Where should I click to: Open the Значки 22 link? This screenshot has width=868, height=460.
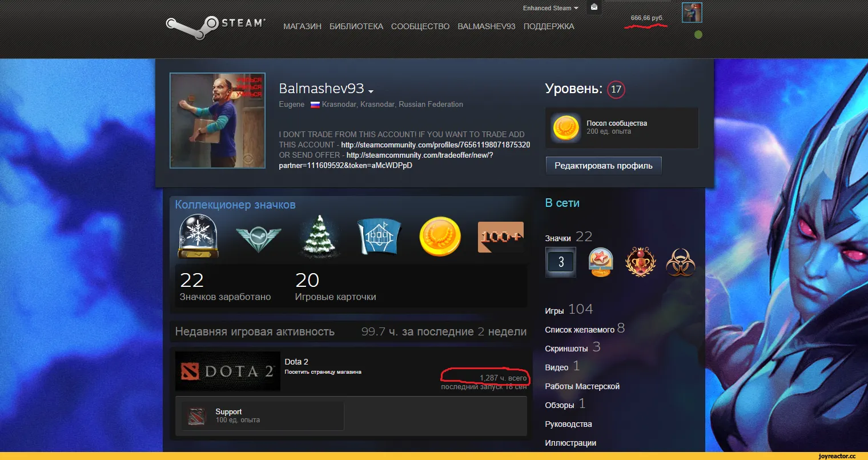(x=569, y=237)
